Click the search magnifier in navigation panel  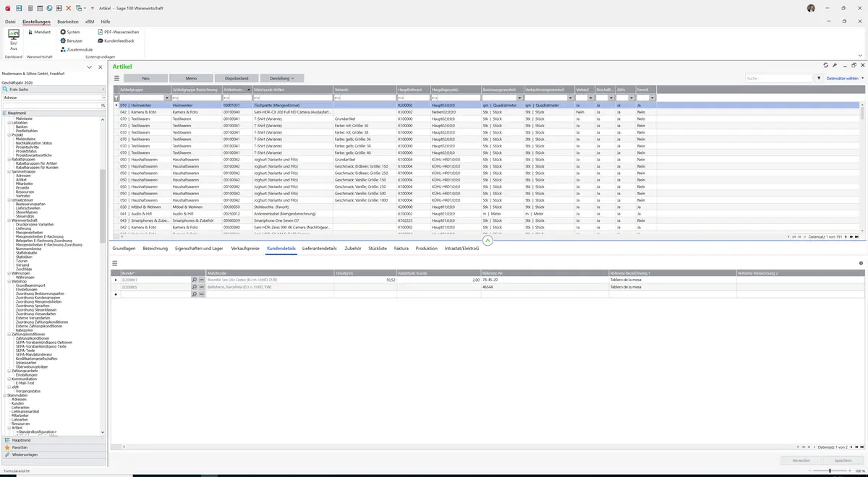pyautogui.click(x=103, y=106)
